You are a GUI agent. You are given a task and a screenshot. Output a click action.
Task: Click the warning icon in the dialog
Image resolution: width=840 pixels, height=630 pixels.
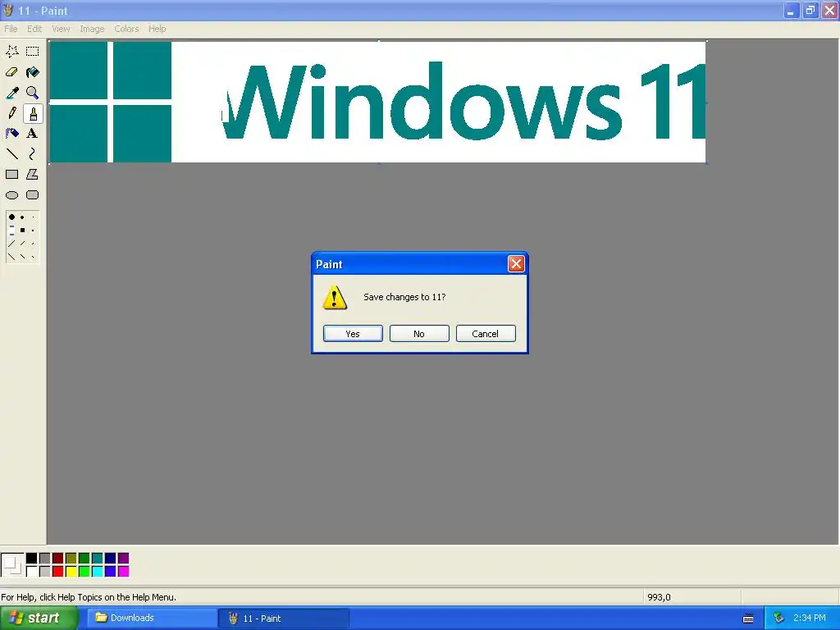pos(335,297)
